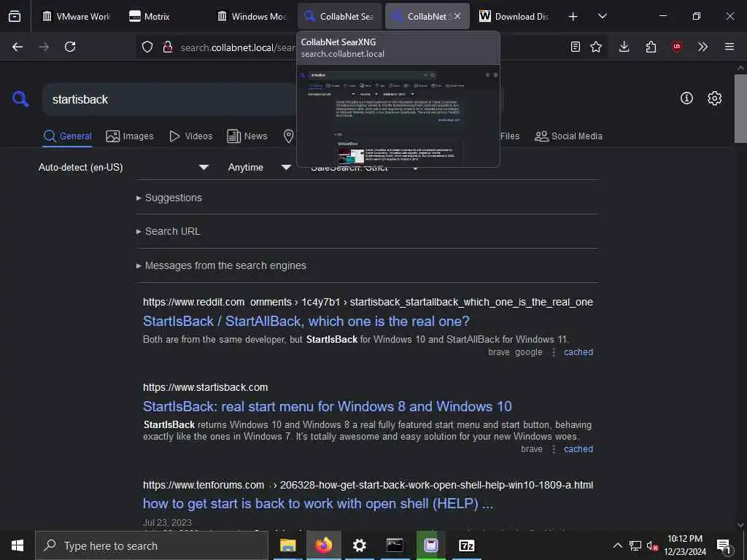747x560 pixels.
Task: Open cached copy of reddit result
Action: tap(578, 352)
